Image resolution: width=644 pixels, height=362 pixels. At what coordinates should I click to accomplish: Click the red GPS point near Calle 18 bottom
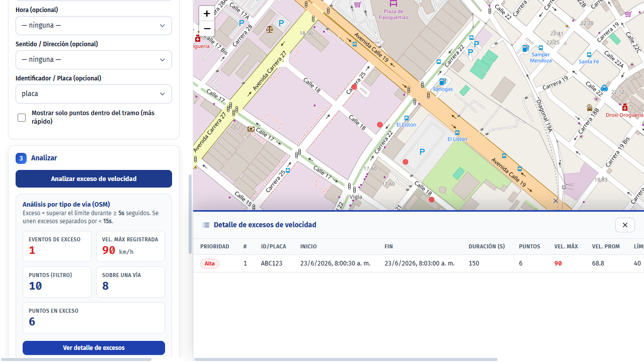pos(432,200)
